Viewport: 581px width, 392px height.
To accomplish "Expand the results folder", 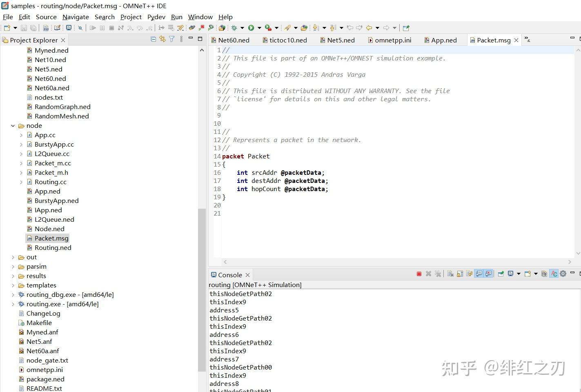I will pyautogui.click(x=13, y=276).
